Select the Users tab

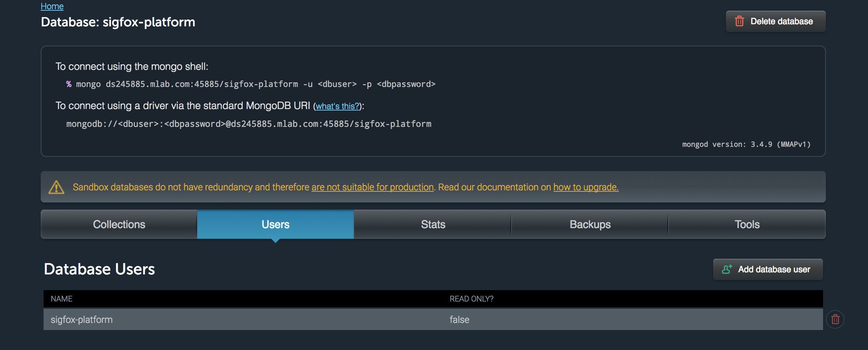pos(276,224)
